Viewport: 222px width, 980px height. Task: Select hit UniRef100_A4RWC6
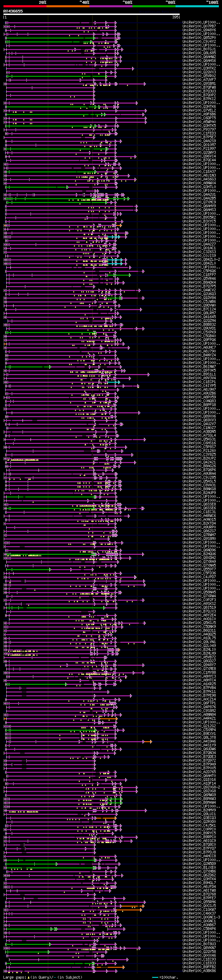(x=199, y=516)
